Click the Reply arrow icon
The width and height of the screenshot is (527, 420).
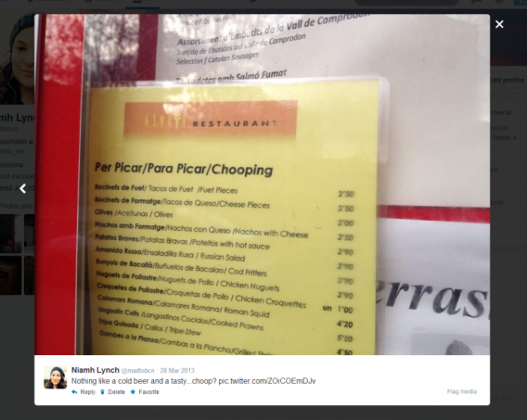coord(74,392)
